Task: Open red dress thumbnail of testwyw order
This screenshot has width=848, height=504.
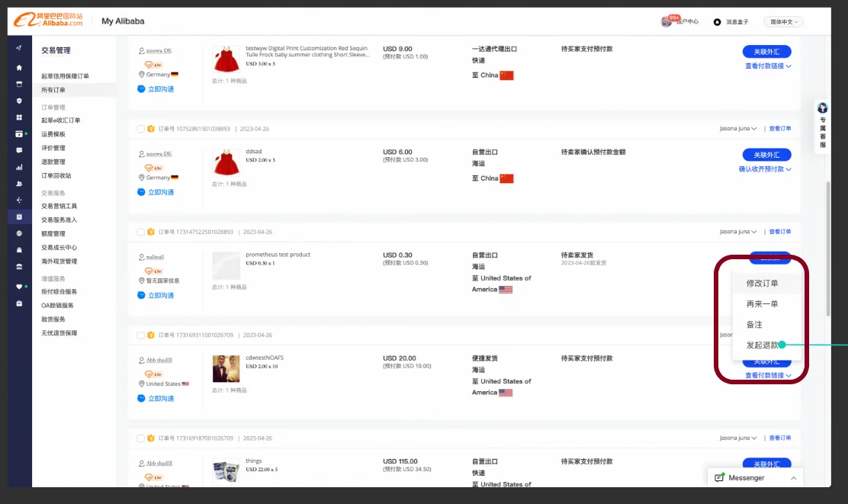Action: [x=226, y=59]
